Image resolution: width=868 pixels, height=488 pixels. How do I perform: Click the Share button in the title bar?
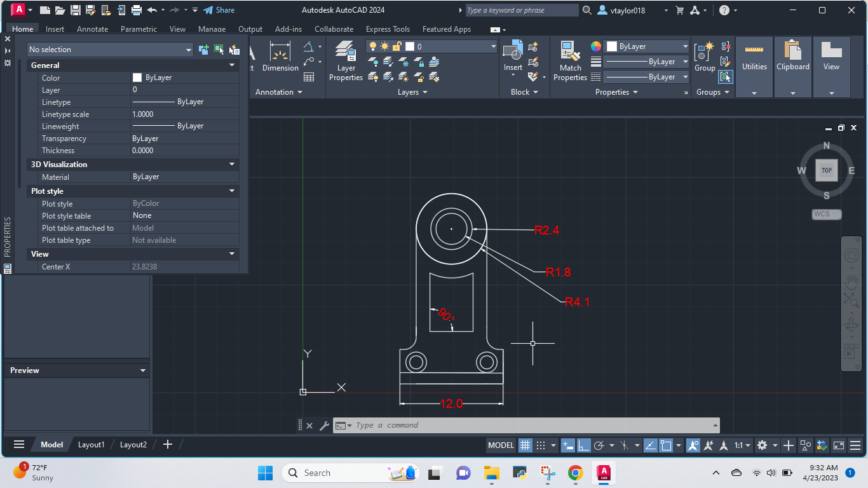219,10
